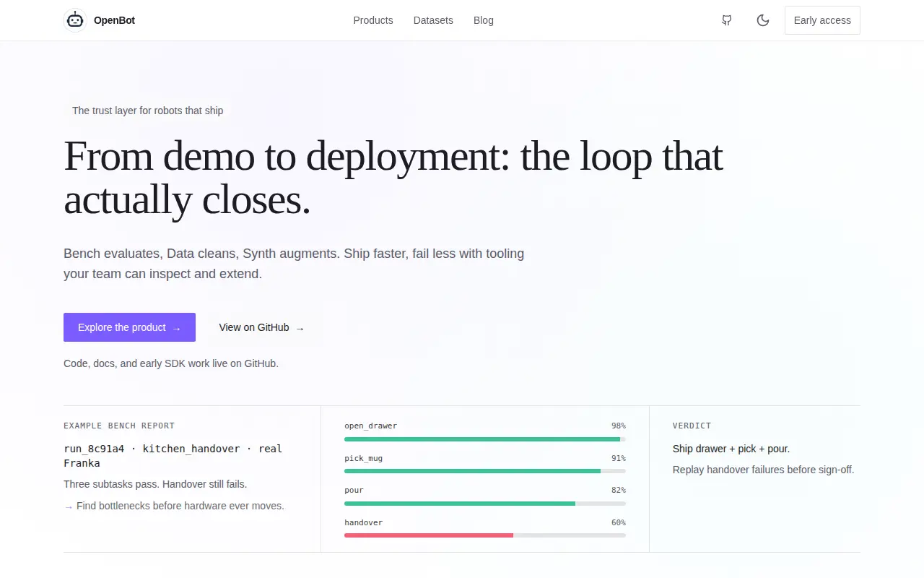This screenshot has width=924, height=578.
Task: Toggle dark mode with moon icon
Action: click(763, 20)
